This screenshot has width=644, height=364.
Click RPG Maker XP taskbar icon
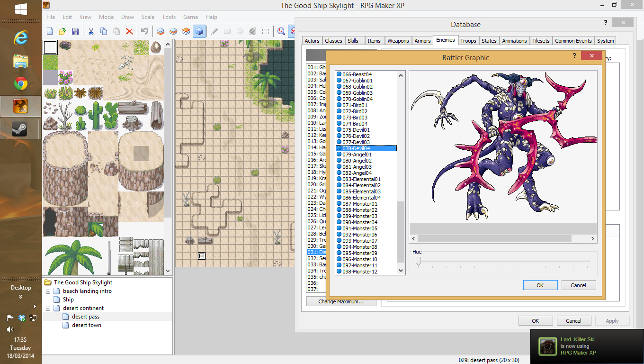point(20,106)
